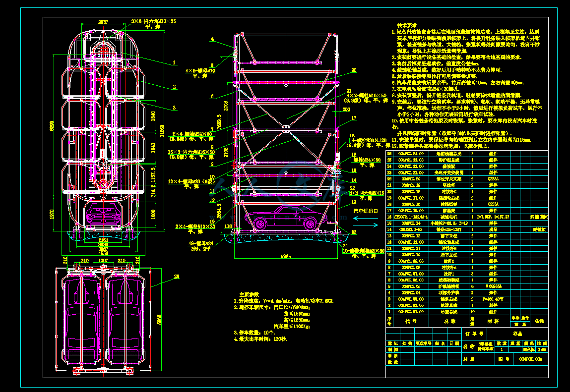Click callout number 1 on the side view

174,63
